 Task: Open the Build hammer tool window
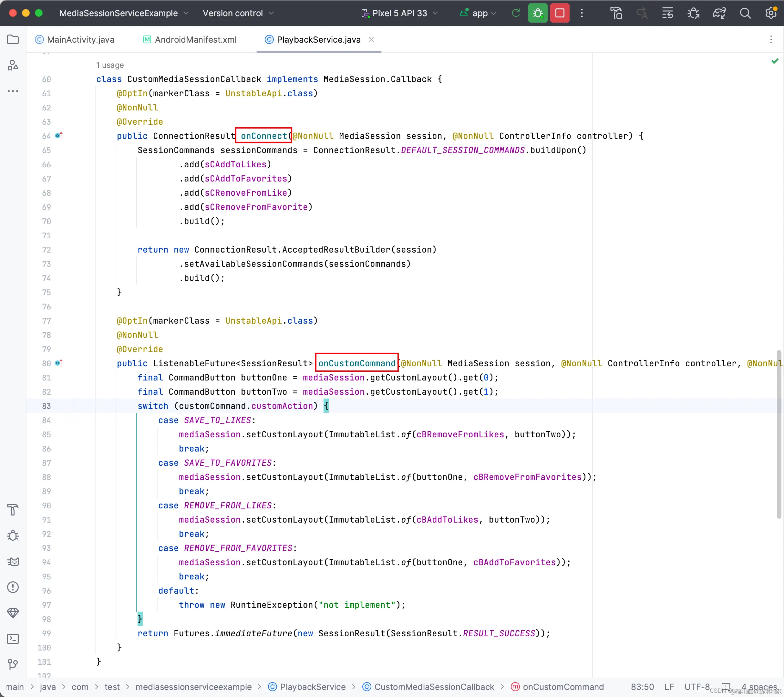[13, 509]
